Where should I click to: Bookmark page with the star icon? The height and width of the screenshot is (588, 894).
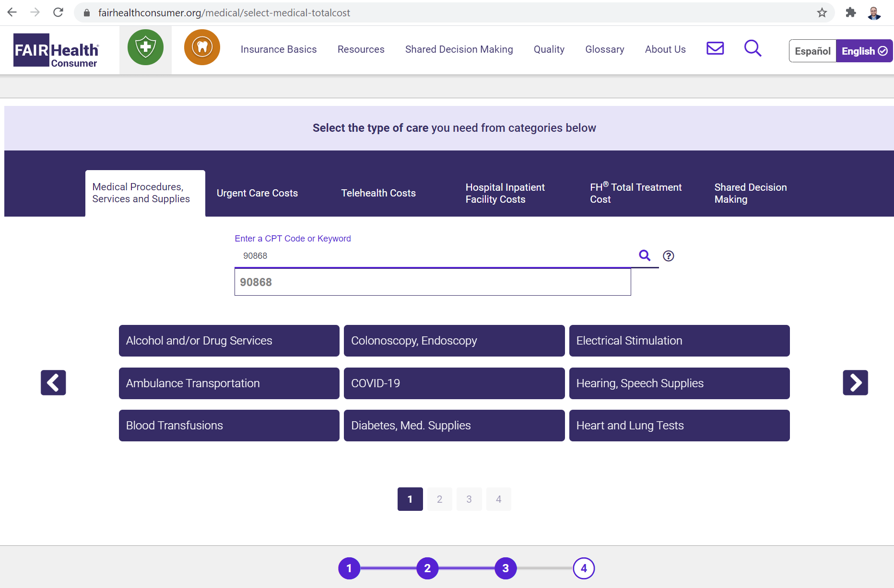click(822, 12)
